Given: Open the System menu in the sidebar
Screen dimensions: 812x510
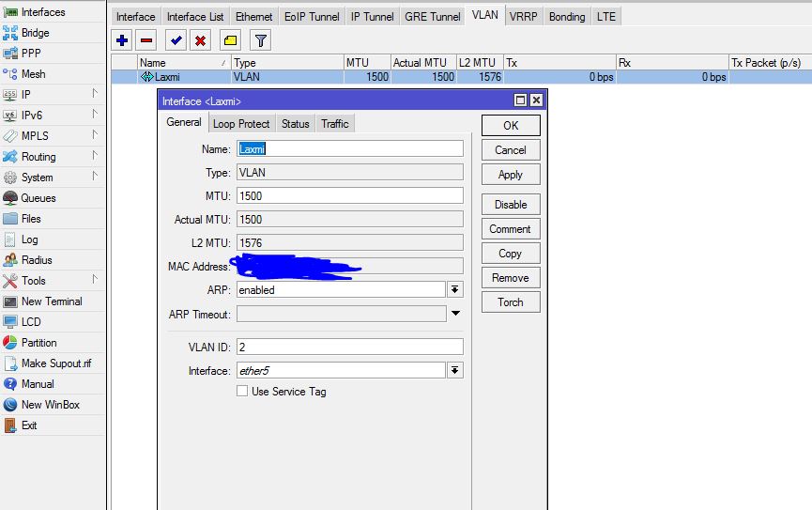Looking at the screenshot, I should [52, 178].
